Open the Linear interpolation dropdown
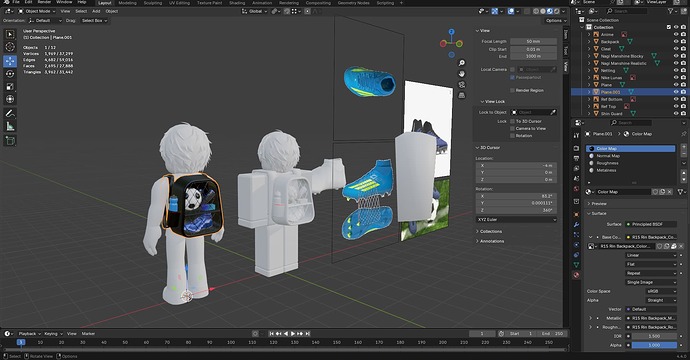The height and width of the screenshot is (360, 690). 651,255
